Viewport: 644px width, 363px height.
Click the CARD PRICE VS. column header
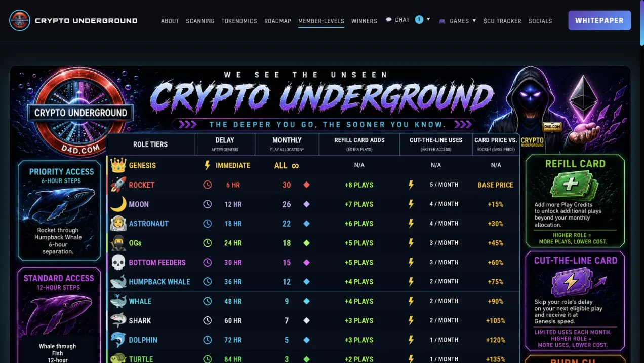click(496, 144)
